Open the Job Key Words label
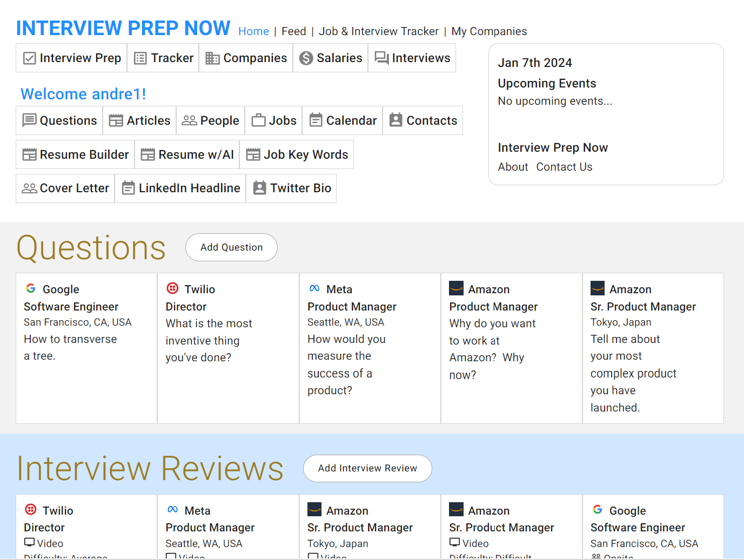 (x=306, y=154)
